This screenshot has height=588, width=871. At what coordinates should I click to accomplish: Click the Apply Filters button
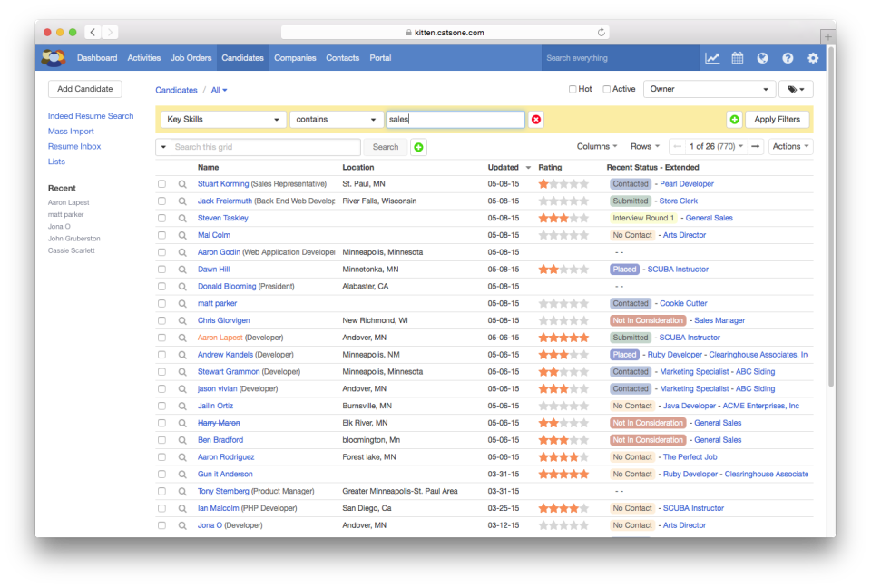(778, 120)
